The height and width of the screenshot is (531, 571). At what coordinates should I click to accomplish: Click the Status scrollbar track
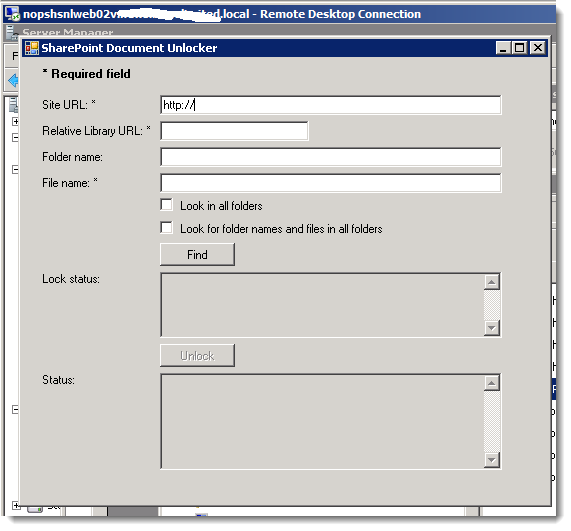492,421
